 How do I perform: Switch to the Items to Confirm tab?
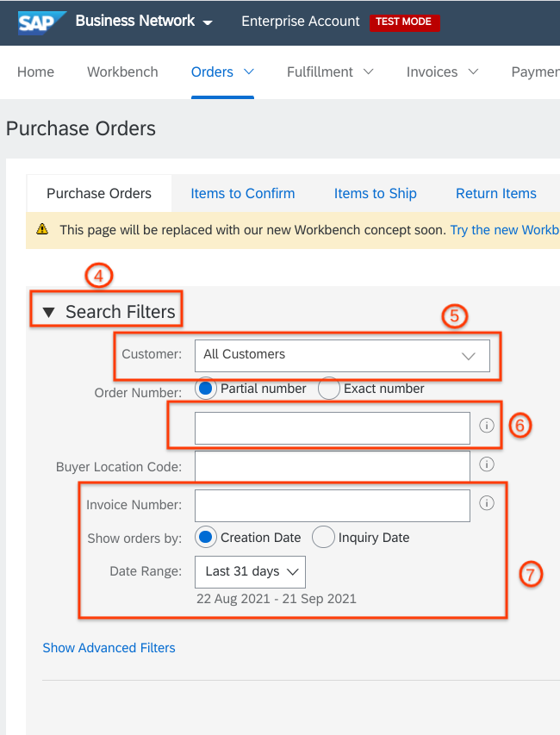[x=243, y=193]
